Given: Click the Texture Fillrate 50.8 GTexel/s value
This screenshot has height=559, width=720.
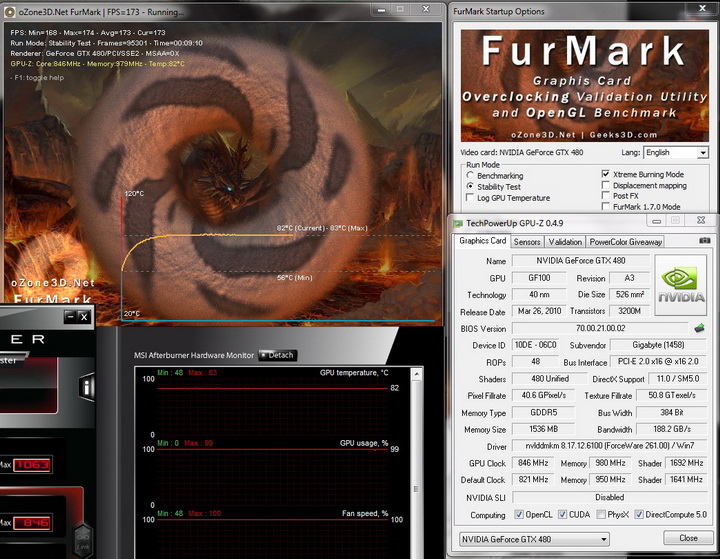Looking at the screenshot, I should pos(672,395).
